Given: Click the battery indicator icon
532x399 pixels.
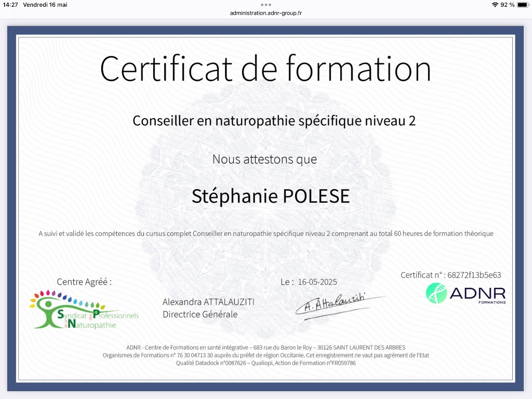Looking at the screenshot, I should click(x=522, y=5).
